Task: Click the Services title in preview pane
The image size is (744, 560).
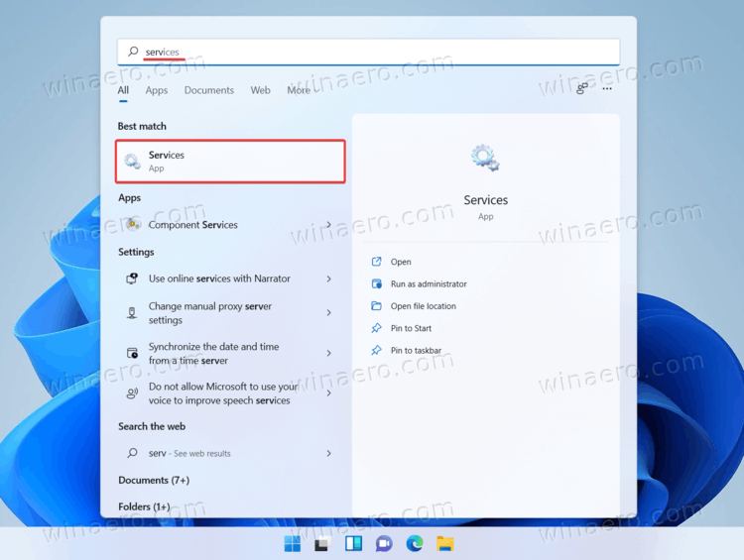Action: (485, 200)
